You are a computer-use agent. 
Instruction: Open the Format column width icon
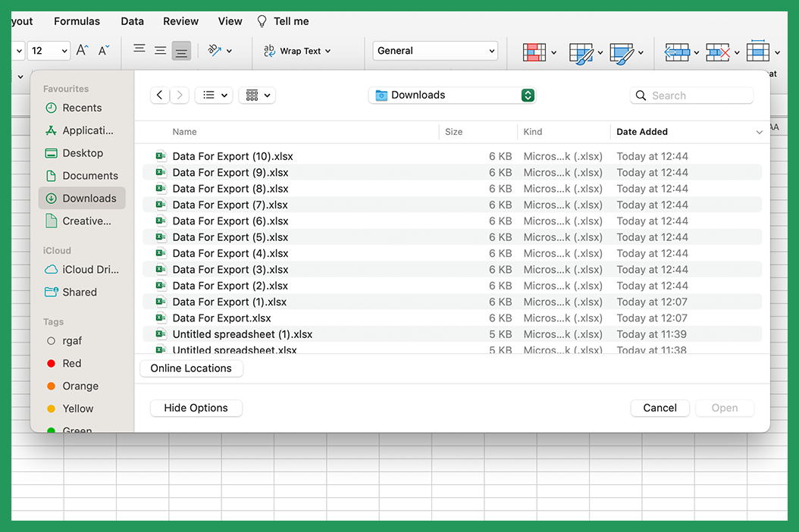pos(758,53)
